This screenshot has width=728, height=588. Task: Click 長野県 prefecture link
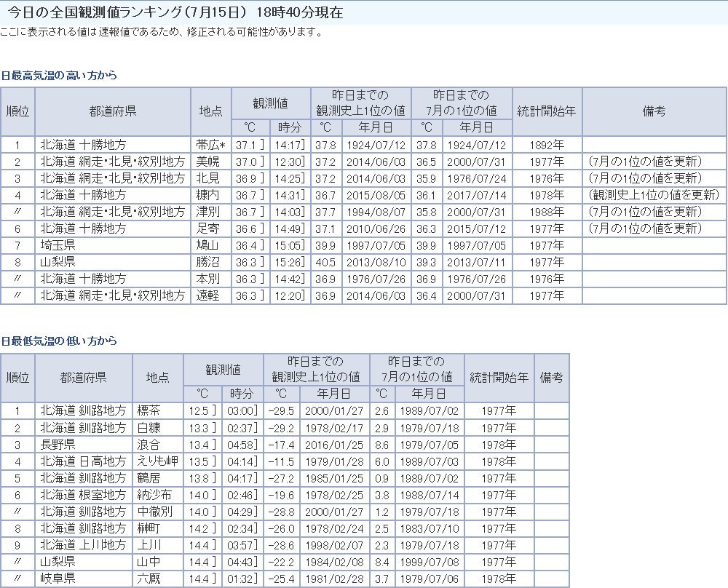pos(56,444)
